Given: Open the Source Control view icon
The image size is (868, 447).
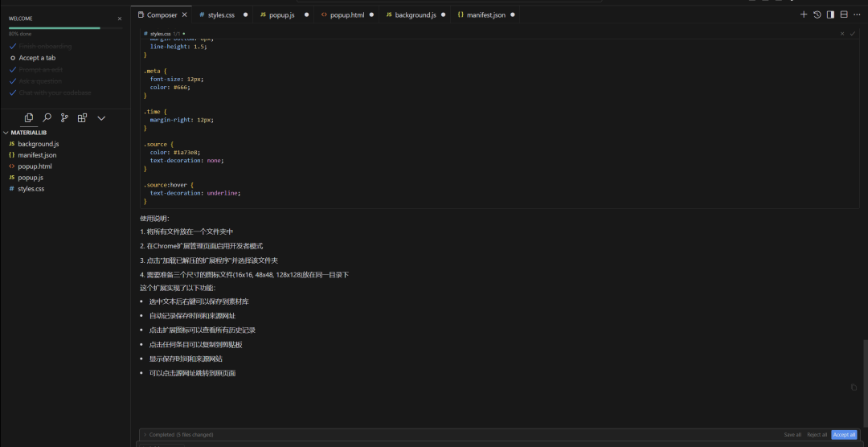Looking at the screenshot, I should click(x=65, y=118).
